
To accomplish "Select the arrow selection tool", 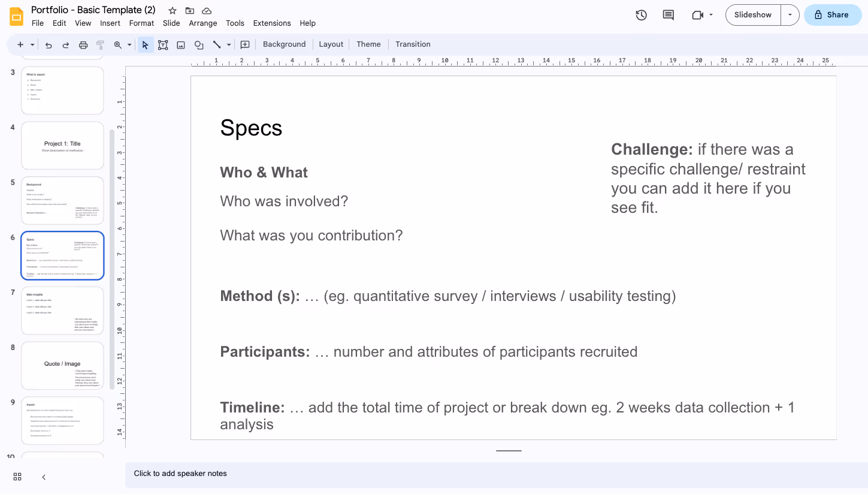I will [145, 44].
